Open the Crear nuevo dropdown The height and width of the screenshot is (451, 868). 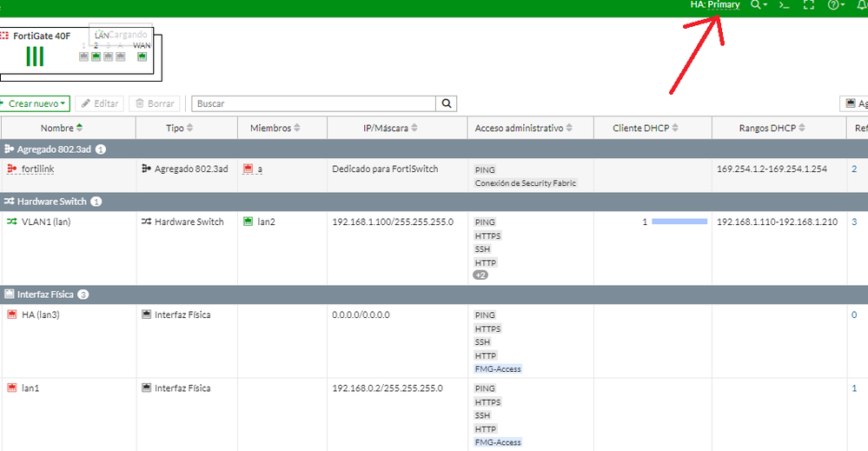pyautogui.click(x=35, y=103)
